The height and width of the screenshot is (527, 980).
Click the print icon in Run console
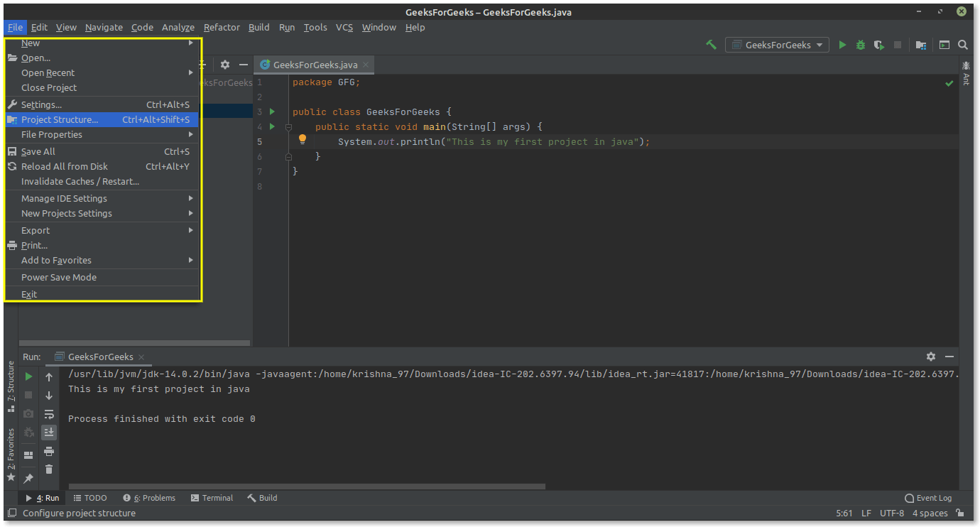pyautogui.click(x=49, y=451)
